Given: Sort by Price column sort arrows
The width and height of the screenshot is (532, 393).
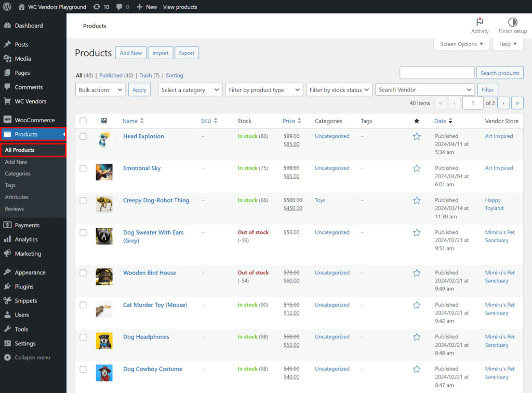Looking at the screenshot, I should click(x=299, y=121).
